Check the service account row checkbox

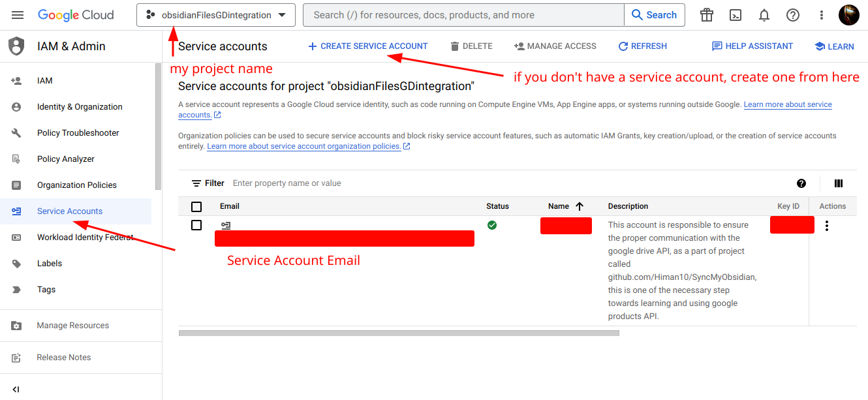(196, 225)
